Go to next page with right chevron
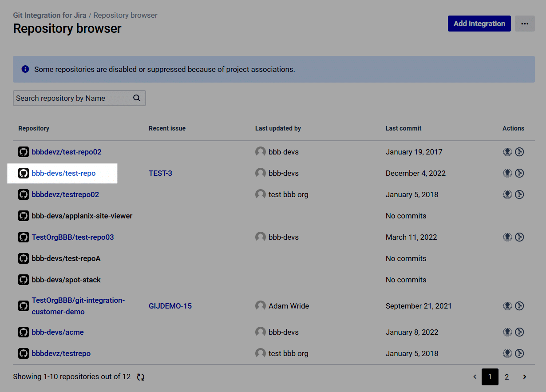546x392 pixels. pos(524,377)
